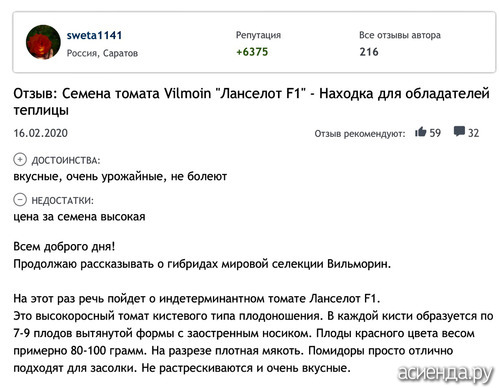
Task: Click the recommend count 59
Action: click(x=435, y=133)
